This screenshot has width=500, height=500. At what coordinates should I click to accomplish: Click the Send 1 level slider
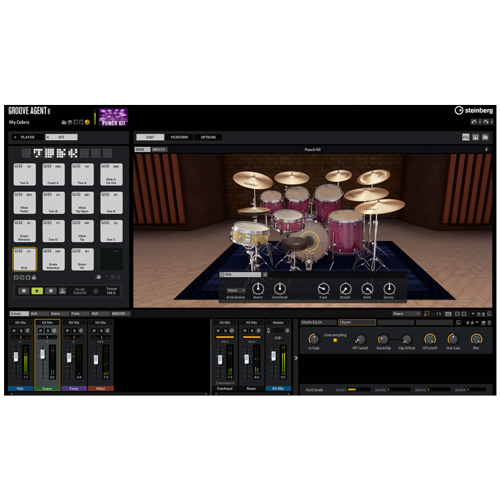(359, 389)
